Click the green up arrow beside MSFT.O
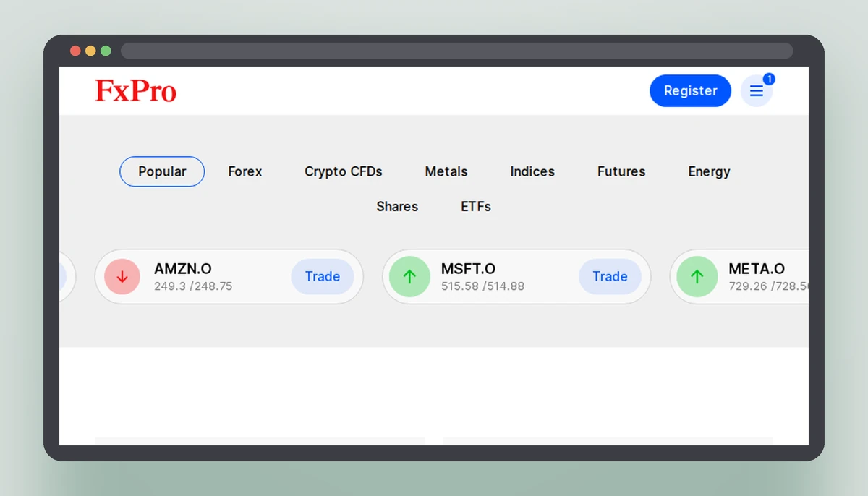The height and width of the screenshot is (496, 868). 409,276
